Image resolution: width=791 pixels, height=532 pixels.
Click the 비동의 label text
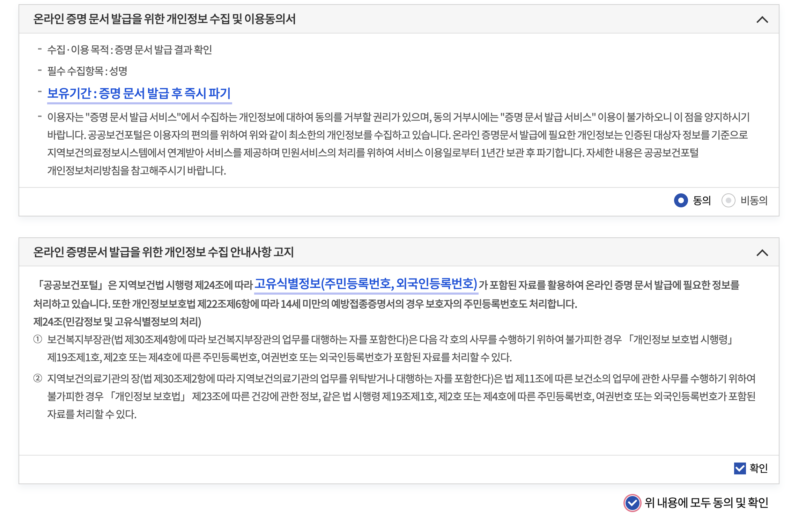754,200
